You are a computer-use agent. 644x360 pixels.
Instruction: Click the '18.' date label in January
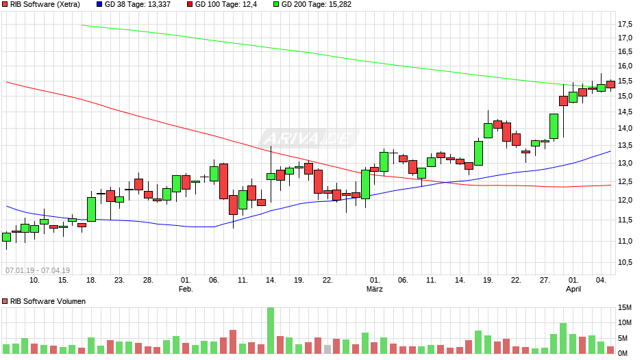(91, 280)
